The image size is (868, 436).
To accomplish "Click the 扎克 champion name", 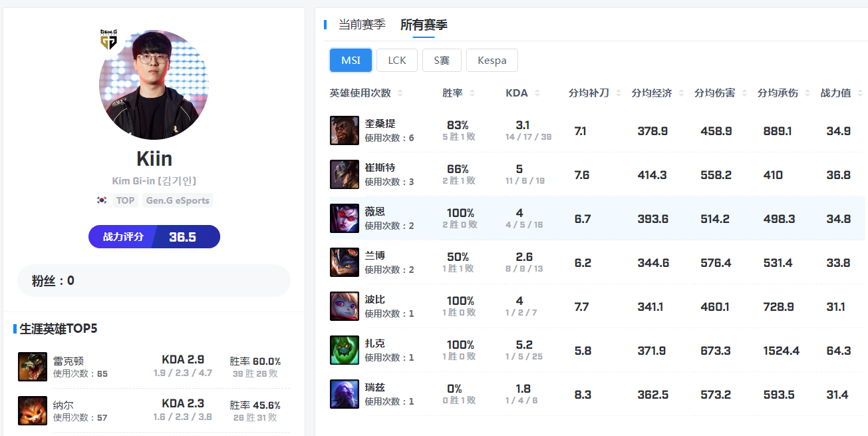I will tap(375, 343).
